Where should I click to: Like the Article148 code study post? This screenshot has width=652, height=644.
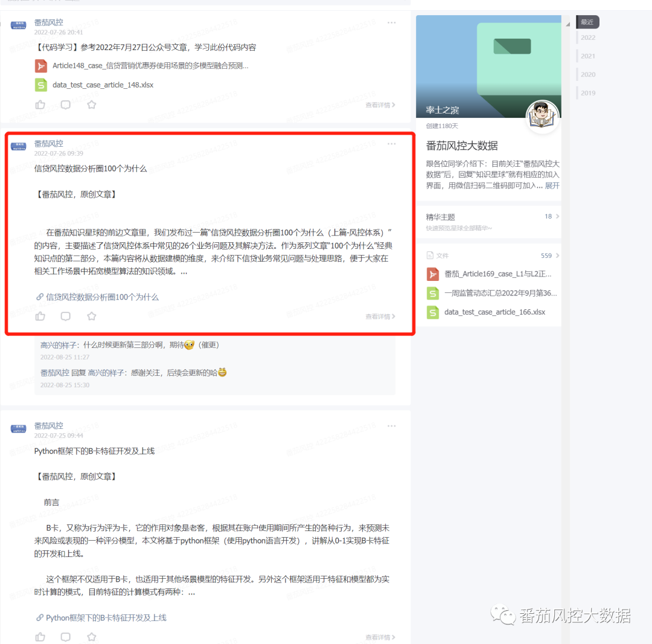(x=40, y=105)
